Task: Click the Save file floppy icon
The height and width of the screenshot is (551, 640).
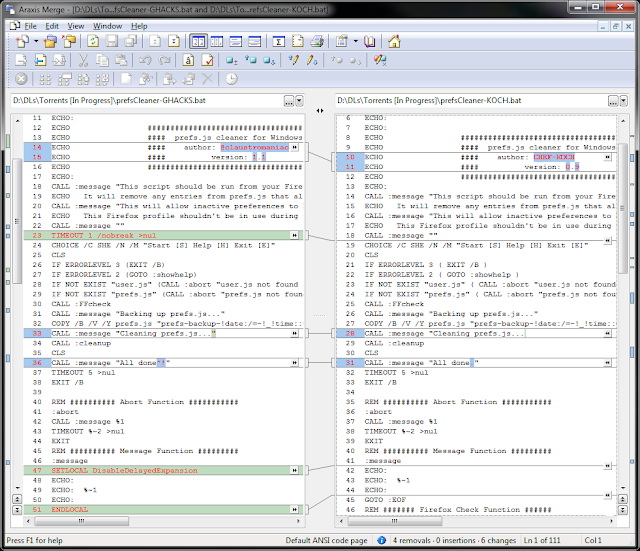Action: coord(112,41)
